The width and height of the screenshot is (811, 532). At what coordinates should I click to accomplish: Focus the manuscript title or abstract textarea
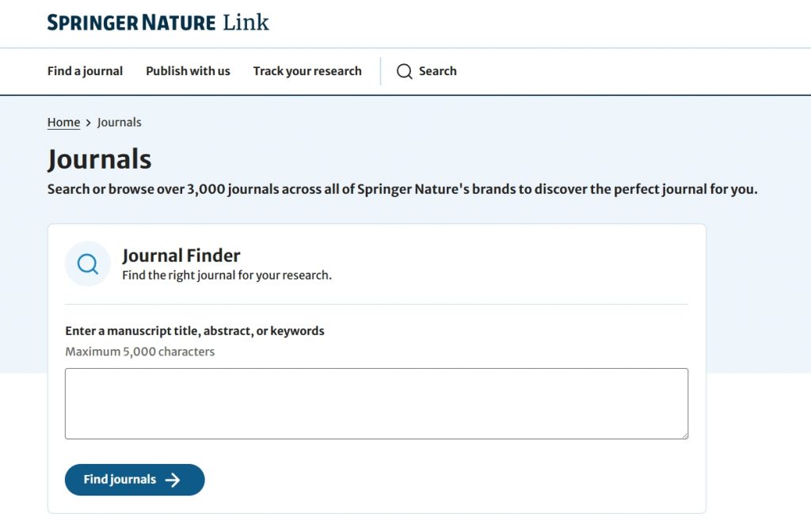tap(376, 403)
